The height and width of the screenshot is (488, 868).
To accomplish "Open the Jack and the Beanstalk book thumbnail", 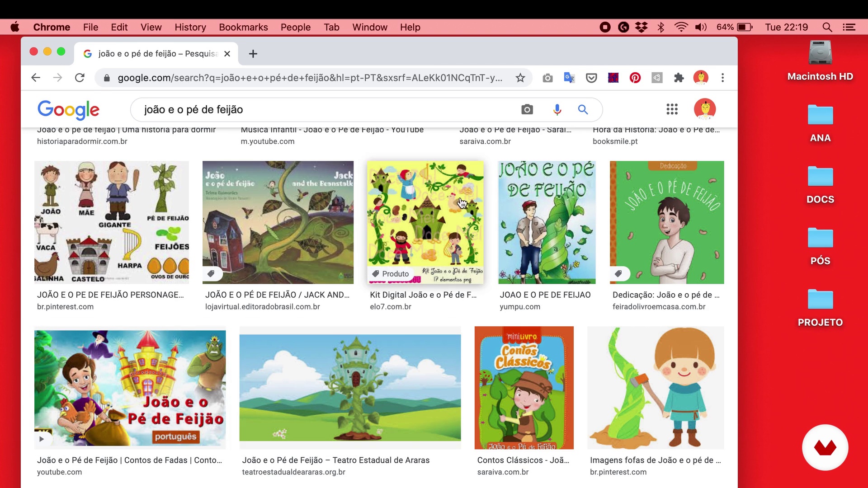I will pos(278,222).
